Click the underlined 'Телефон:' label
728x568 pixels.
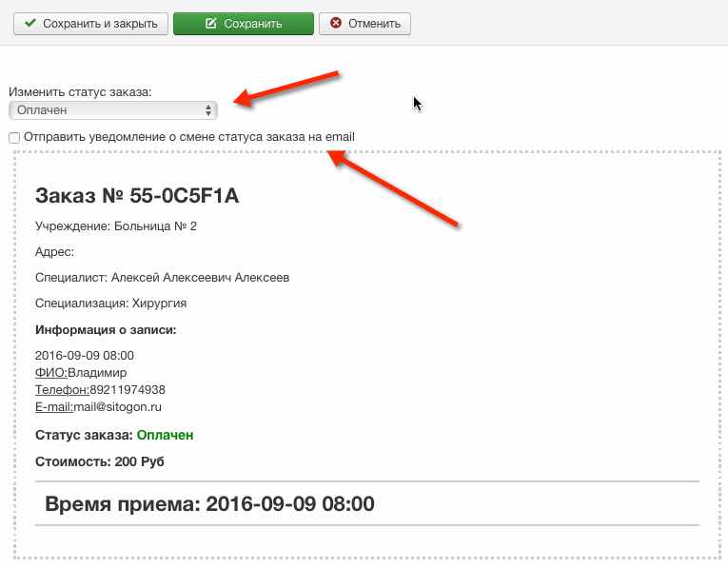coord(62,390)
